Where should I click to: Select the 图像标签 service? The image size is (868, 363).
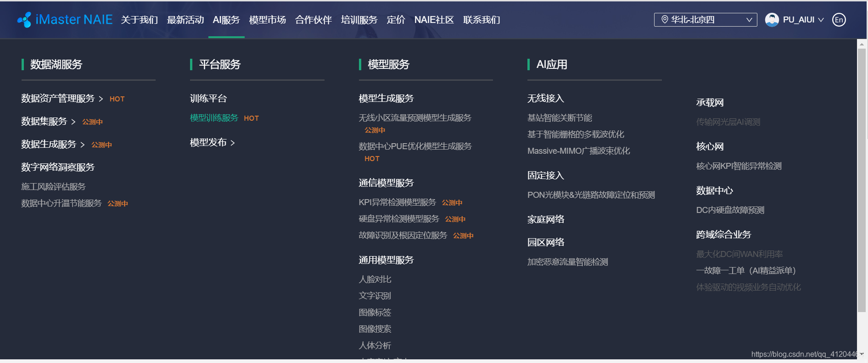(x=375, y=313)
